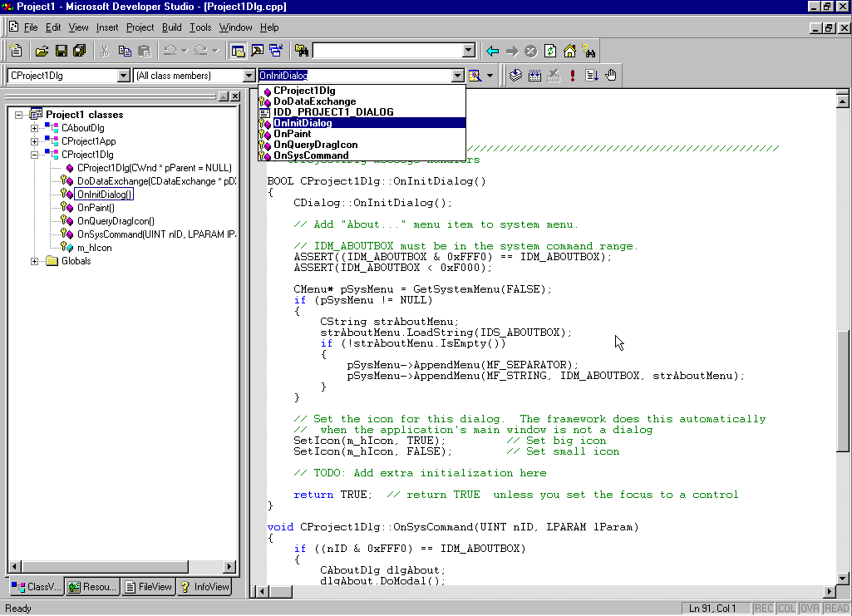The image size is (852, 616).
Task: Toggle the Workspace window button
Action: click(239, 51)
